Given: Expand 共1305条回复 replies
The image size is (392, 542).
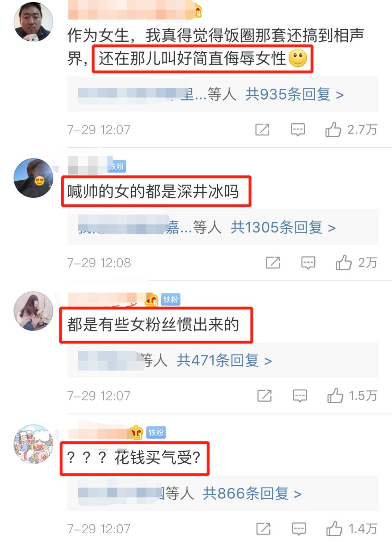Looking at the screenshot, I should tap(283, 227).
